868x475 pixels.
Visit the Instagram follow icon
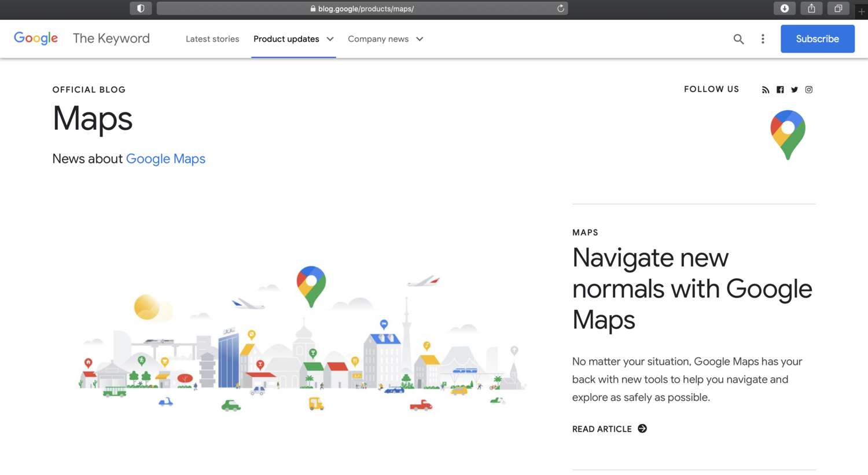tap(809, 90)
